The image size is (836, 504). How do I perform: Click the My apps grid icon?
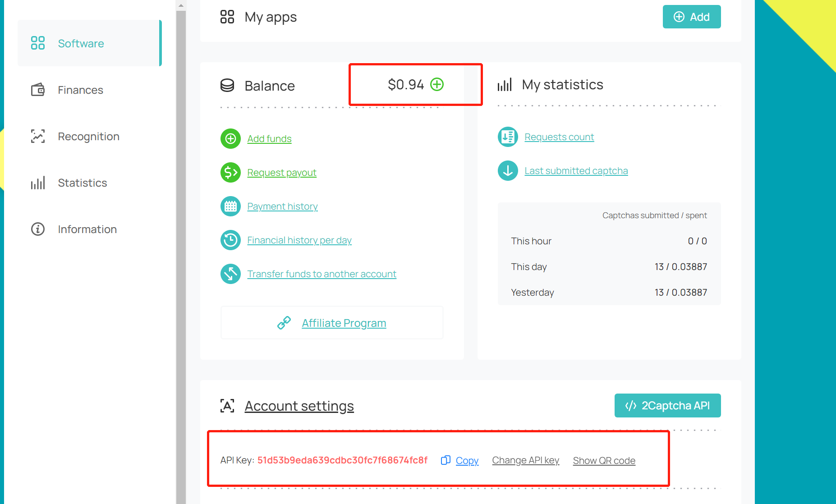click(227, 17)
